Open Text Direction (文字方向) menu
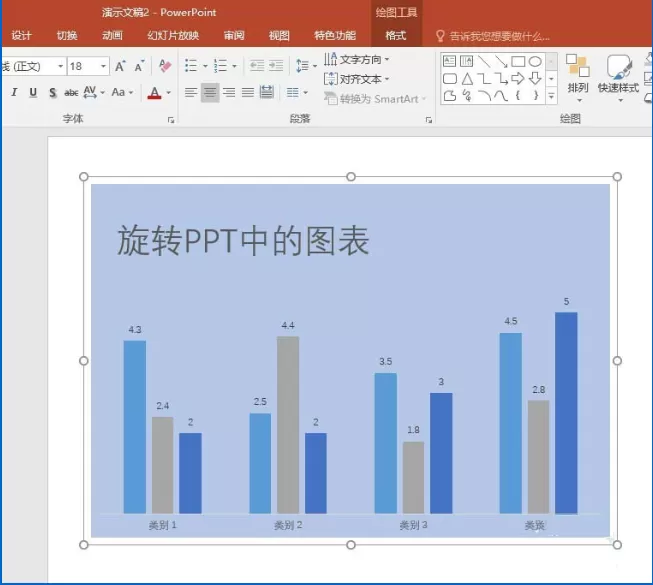The height and width of the screenshot is (585, 653). 356,59
